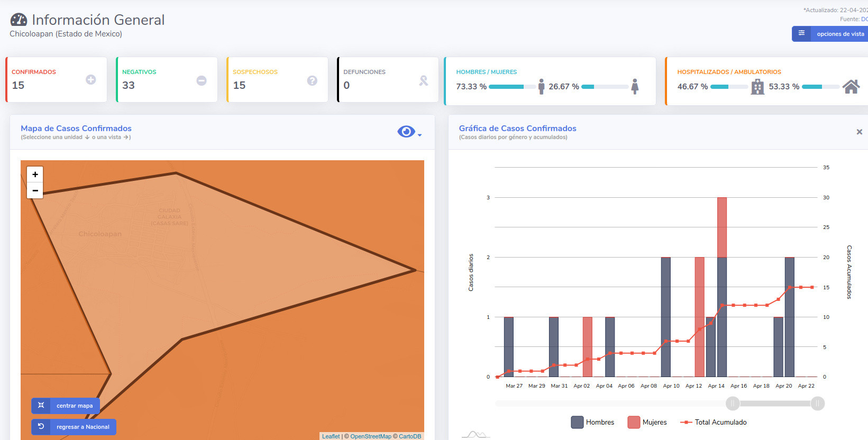Open the opciones de vista button
The width and height of the screenshot is (868, 440).
(x=830, y=34)
